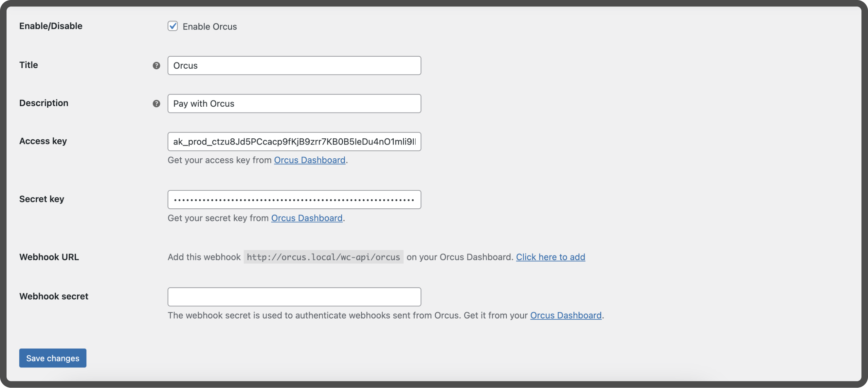The image size is (868, 388).
Task: Focus the Access key input field
Action: 294,142
